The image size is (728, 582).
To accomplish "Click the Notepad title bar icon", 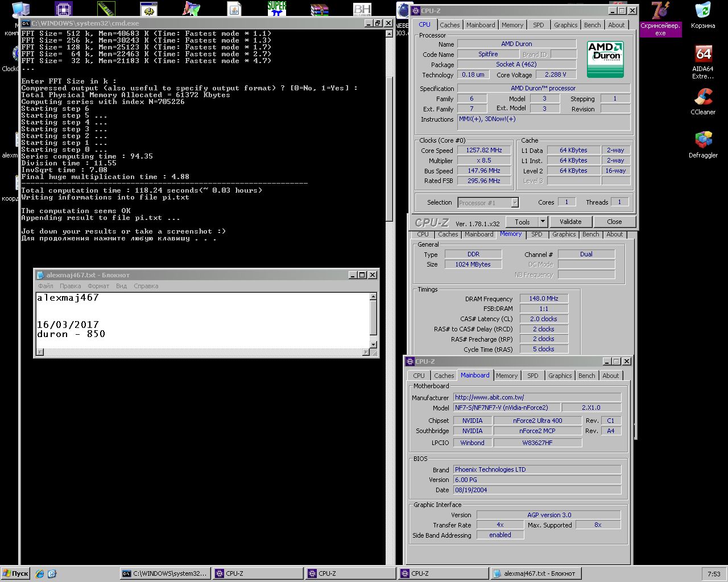I will coord(40,275).
